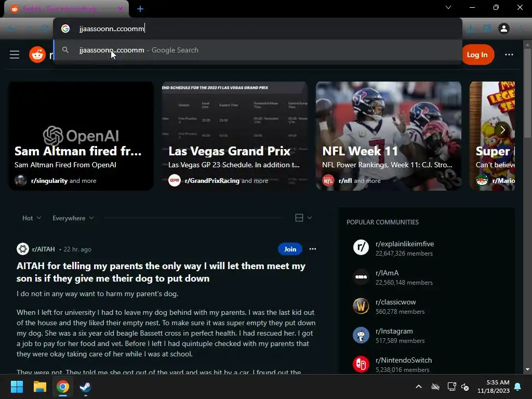The width and height of the screenshot is (532, 399).
Task: Select the Google Search suggestion for jjaassoonn..ccoomm
Action: pos(258,50)
